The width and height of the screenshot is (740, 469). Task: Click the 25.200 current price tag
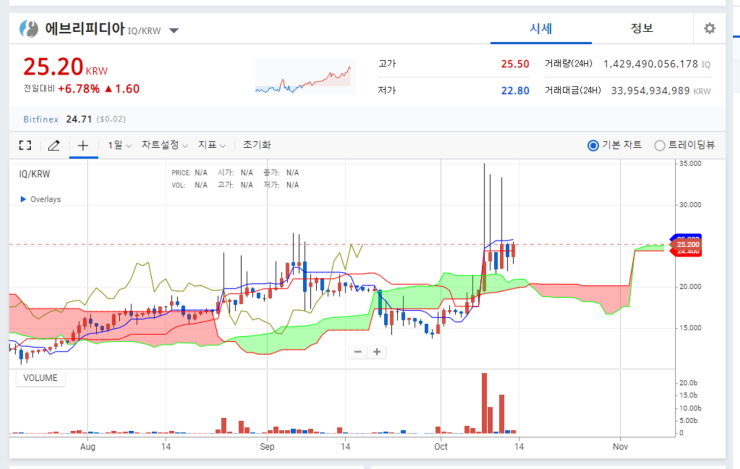(687, 244)
